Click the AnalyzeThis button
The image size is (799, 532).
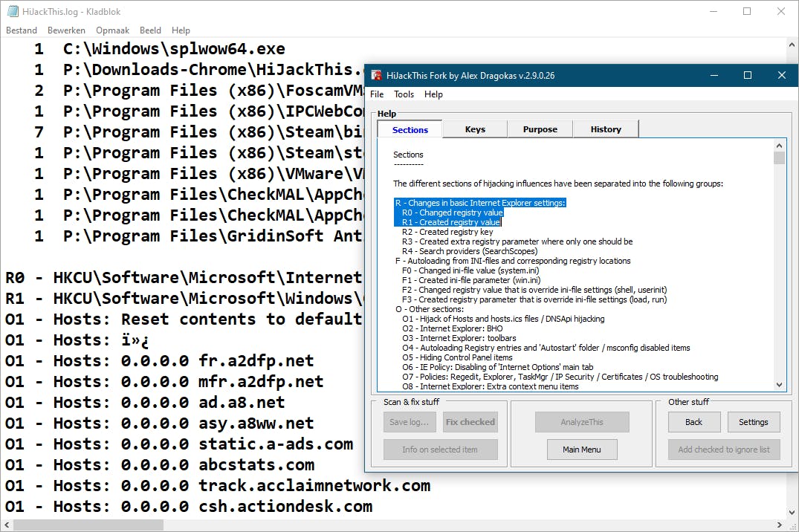[582, 422]
